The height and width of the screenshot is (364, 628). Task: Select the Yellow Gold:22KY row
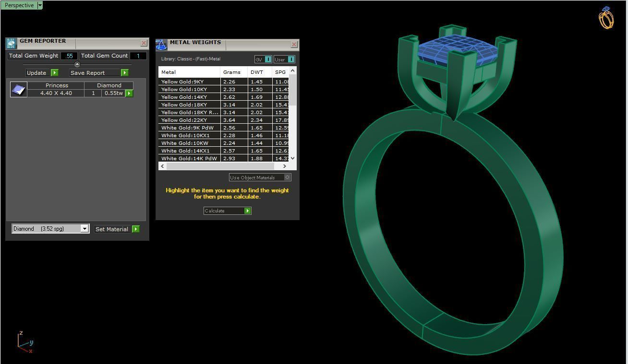coord(224,120)
